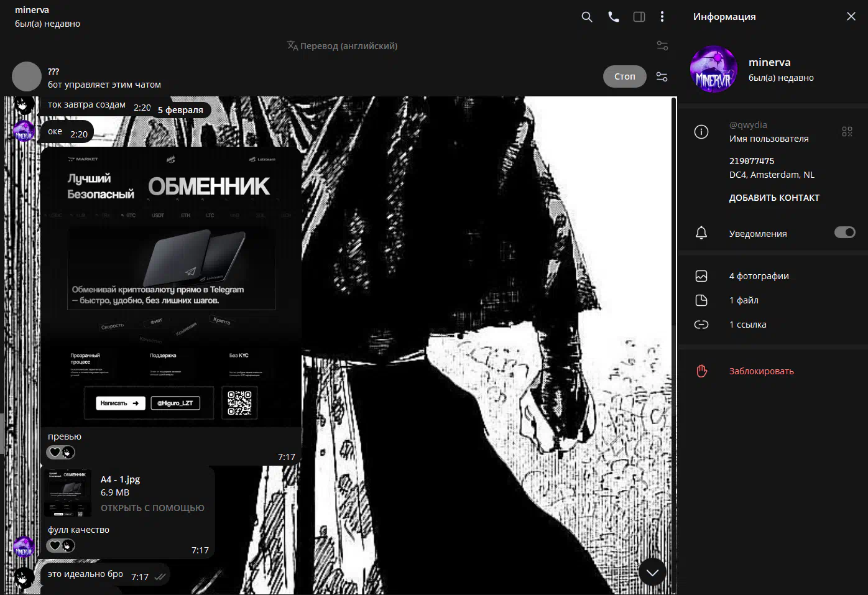The width and height of the screenshot is (868, 595).
Task: Toggle the Уведомления notifications switch
Action: [844, 233]
